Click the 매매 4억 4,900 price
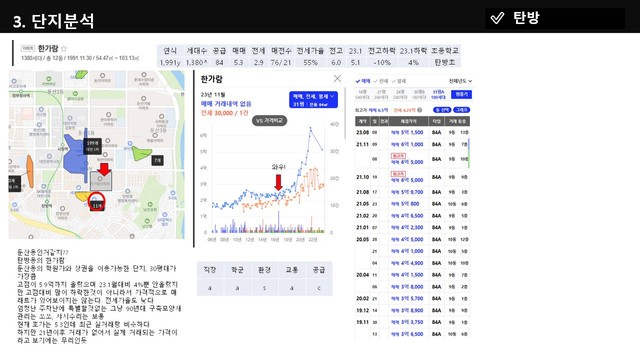Image resolution: width=640 pixels, height=360 pixels. click(407, 263)
